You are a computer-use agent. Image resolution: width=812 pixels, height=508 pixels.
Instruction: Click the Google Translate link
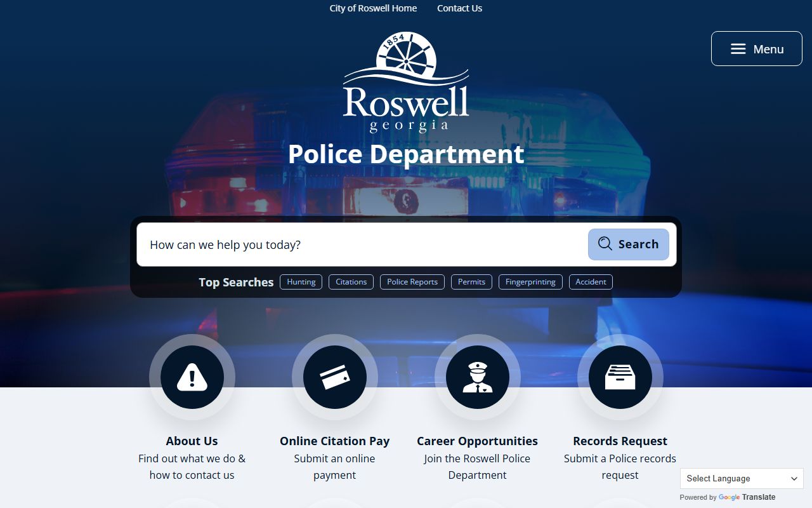click(747, 497)
